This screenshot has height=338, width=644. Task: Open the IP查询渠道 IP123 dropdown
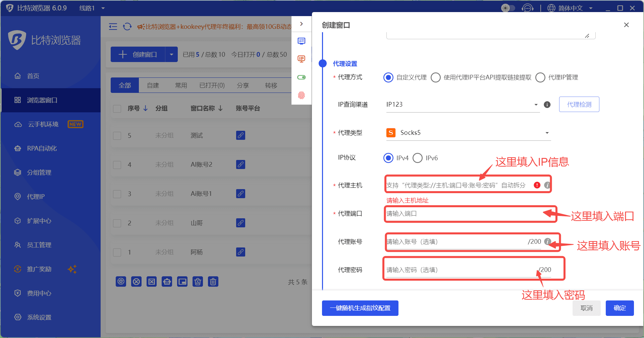[463, 105]
